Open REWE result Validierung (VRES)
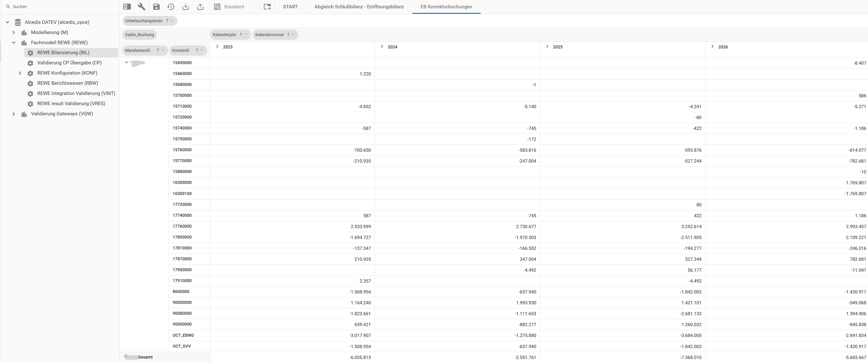Screen dimensions: 868x362 click(x=71, y=103)
